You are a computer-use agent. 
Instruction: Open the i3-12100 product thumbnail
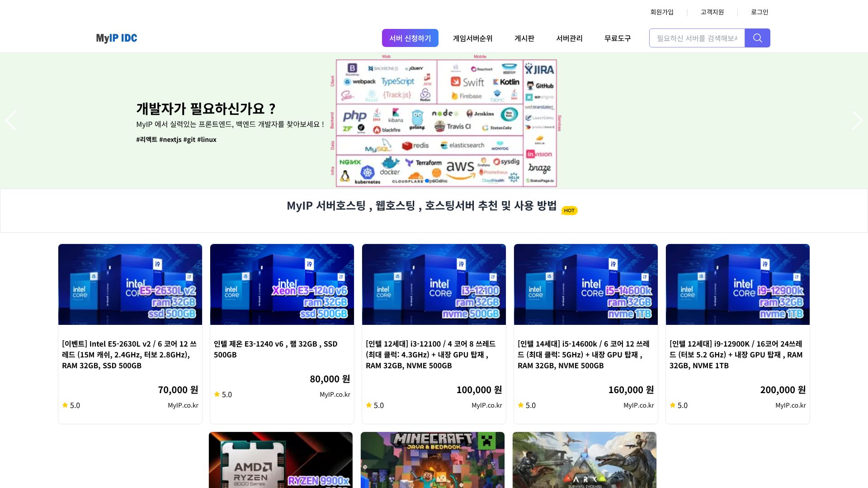(434, 284)
